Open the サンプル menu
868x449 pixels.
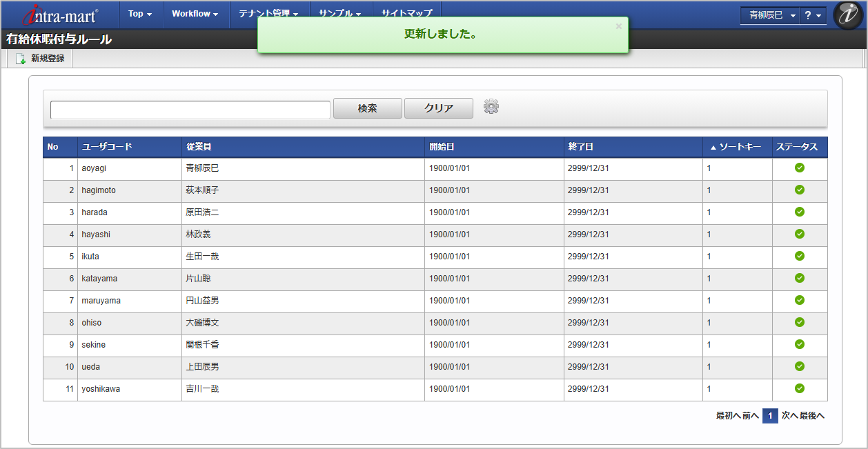(340, 14)
